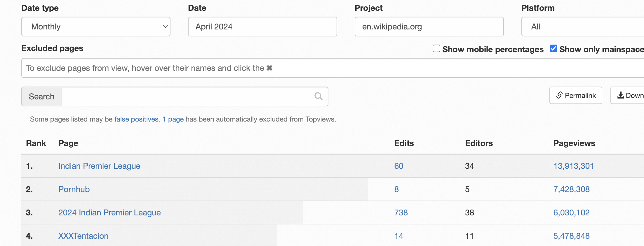This screenshot has height=246, width=644.
Task: Click the editors value 34
Action: pos(469,166)
